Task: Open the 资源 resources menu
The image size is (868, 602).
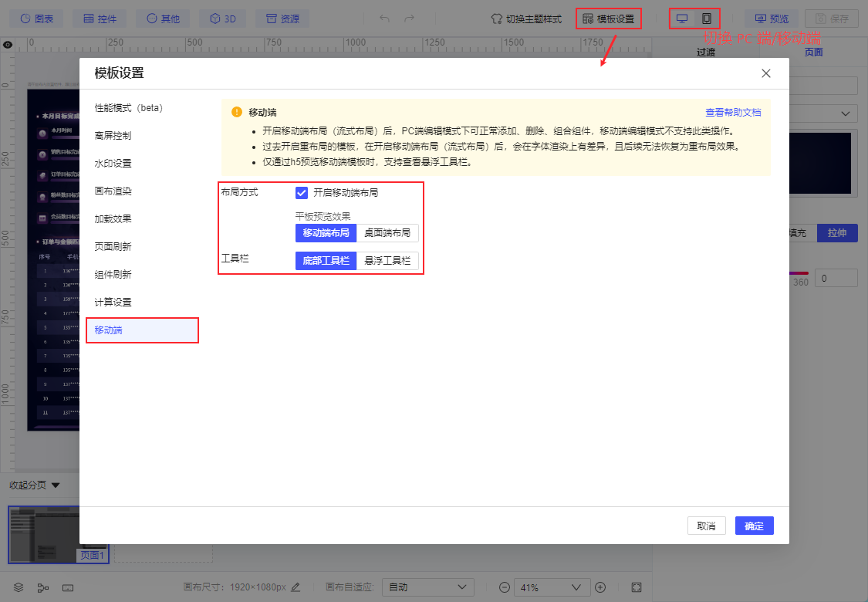Action: point(282,19)
